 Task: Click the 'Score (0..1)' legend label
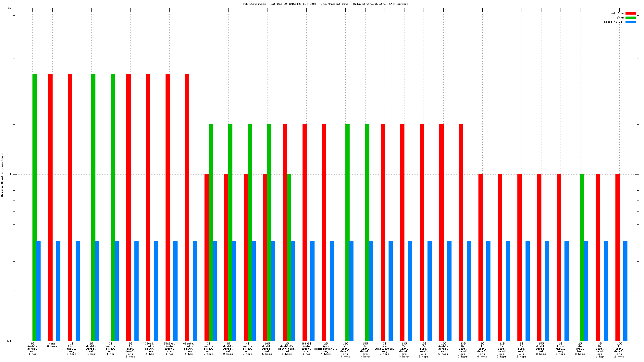point(613,22)
